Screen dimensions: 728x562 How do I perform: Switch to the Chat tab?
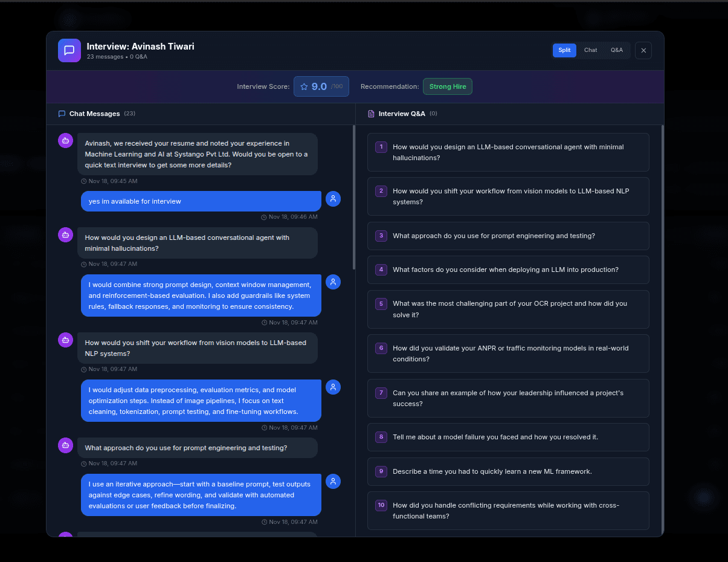(x=590, y=50)
